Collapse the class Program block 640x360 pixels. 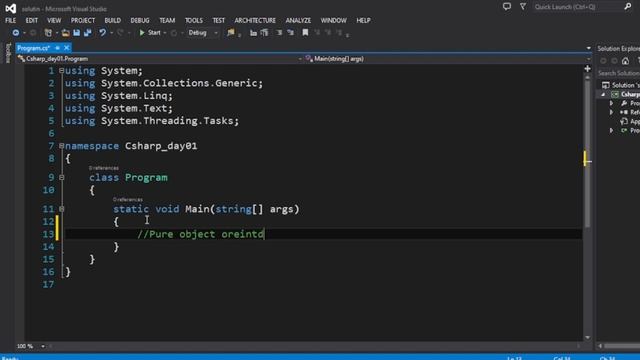pos(62,178)
